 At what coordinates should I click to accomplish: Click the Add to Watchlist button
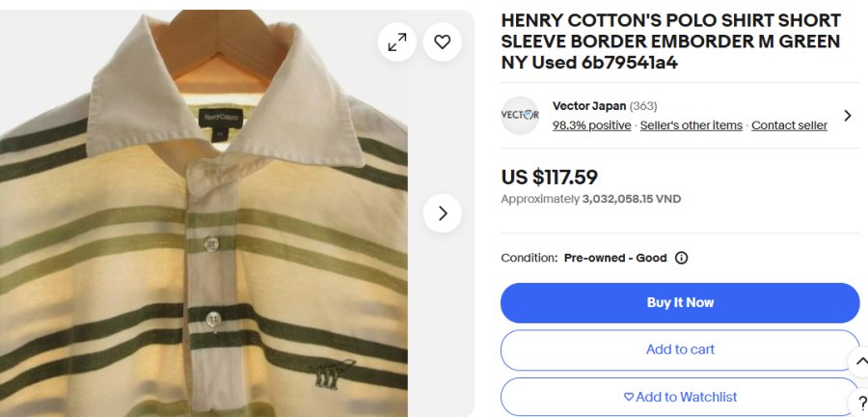[x=680, y=397]
